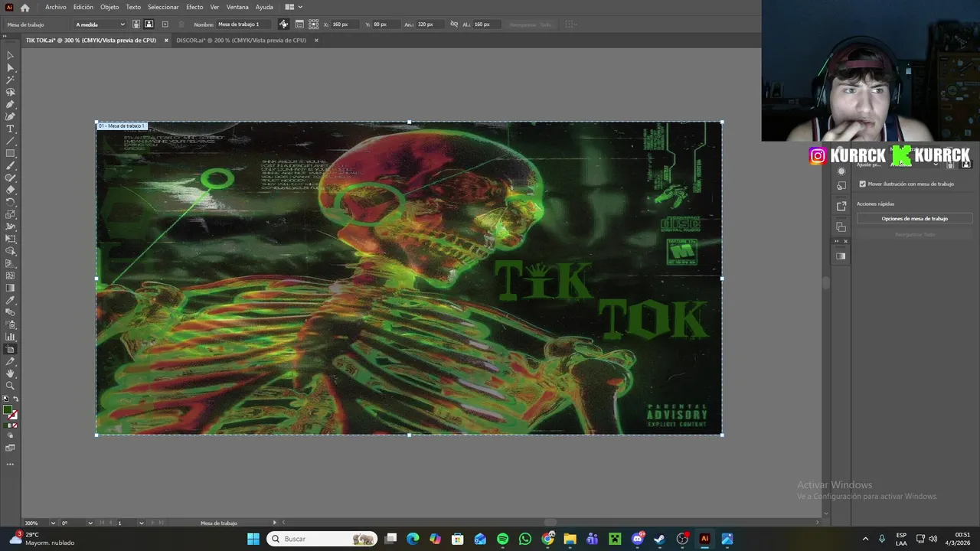
Task: Select the Selection tool arrow
Action: (x=10, y=56)
